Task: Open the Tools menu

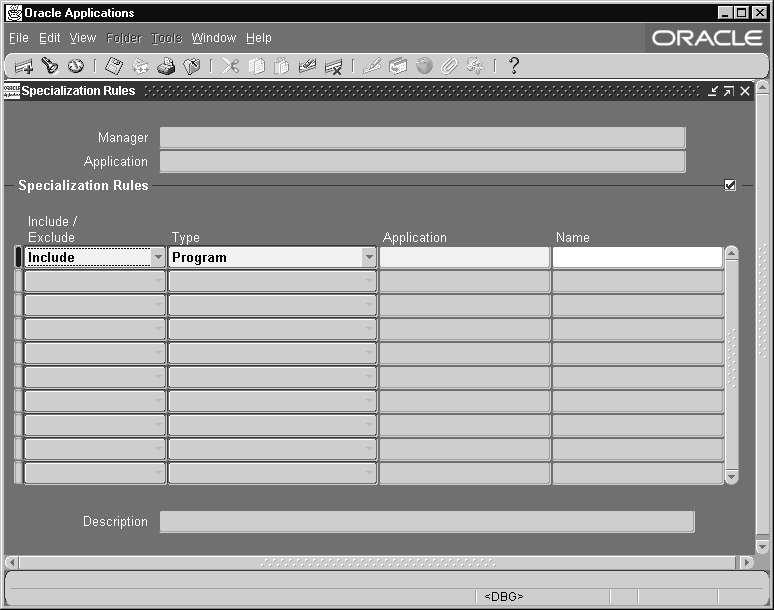Action: [x=166, y=38]
